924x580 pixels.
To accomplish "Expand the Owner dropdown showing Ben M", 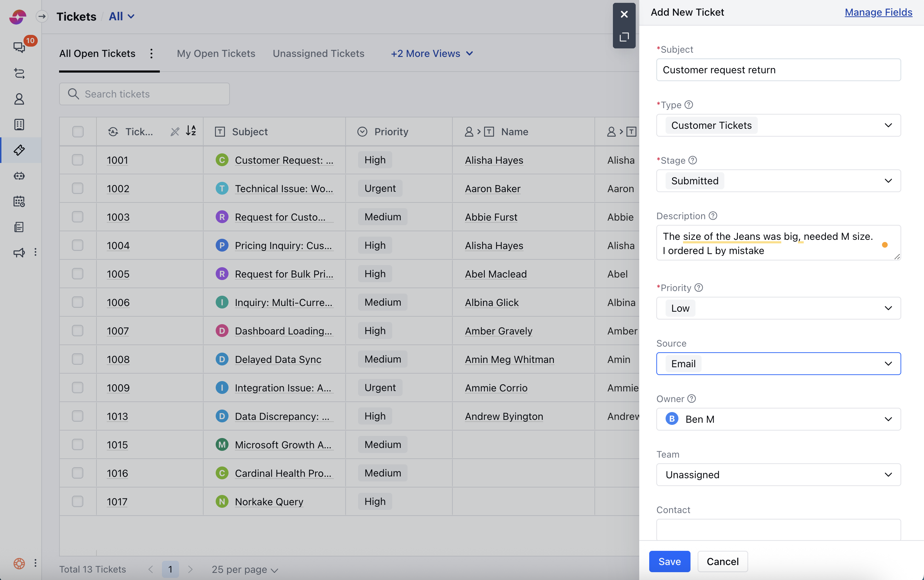I will point(778,419).
